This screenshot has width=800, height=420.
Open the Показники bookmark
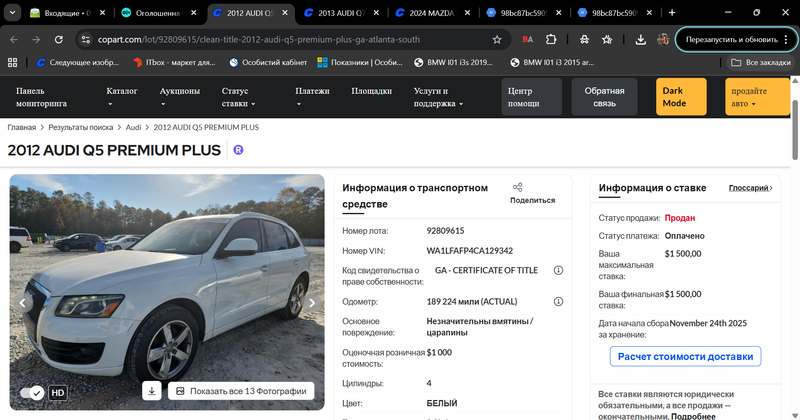[x=360, y=62]
